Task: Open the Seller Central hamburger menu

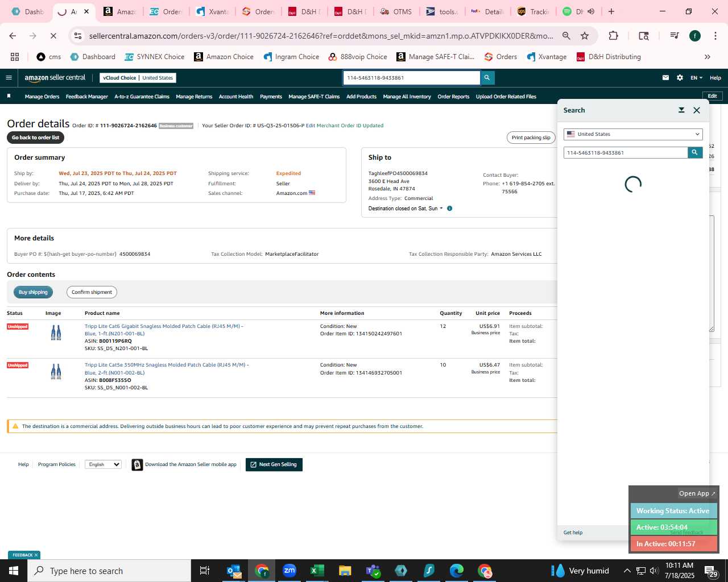Action: 9,78
